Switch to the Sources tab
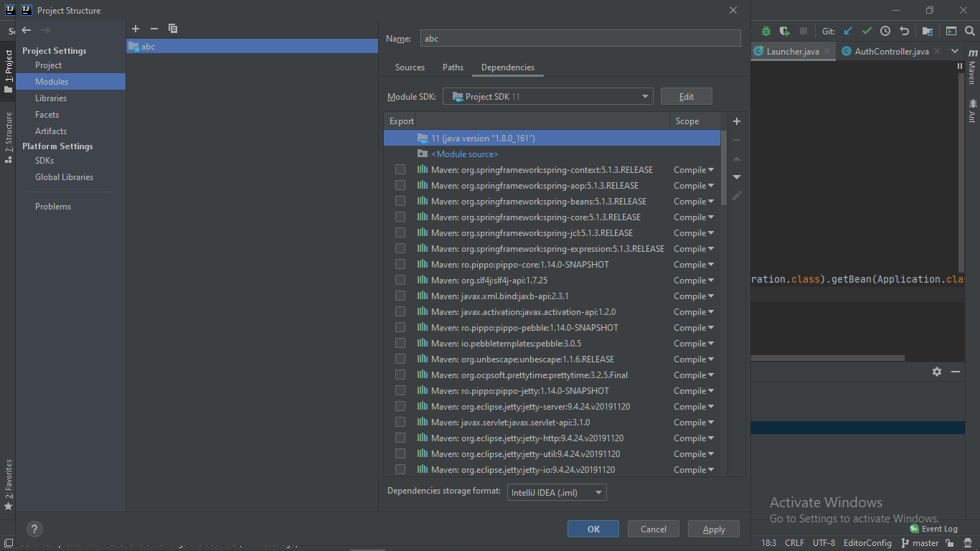 coord(410,67)
